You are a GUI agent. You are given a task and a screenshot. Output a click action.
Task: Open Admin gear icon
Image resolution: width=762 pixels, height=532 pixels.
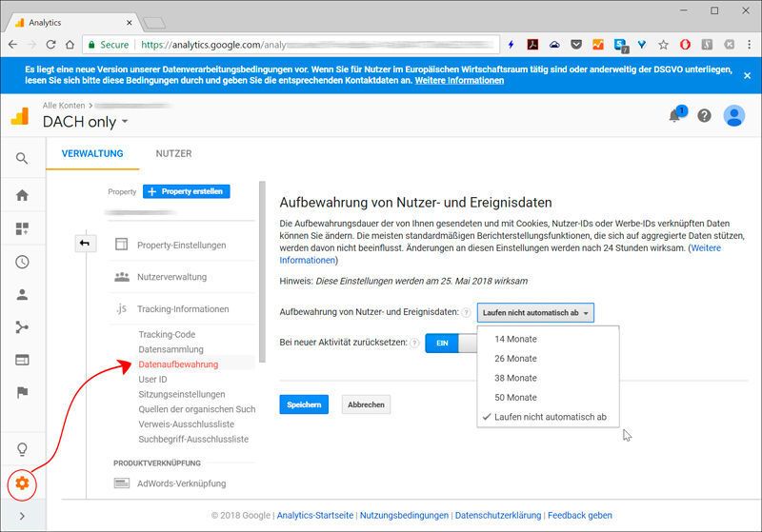tap(22, 483)
